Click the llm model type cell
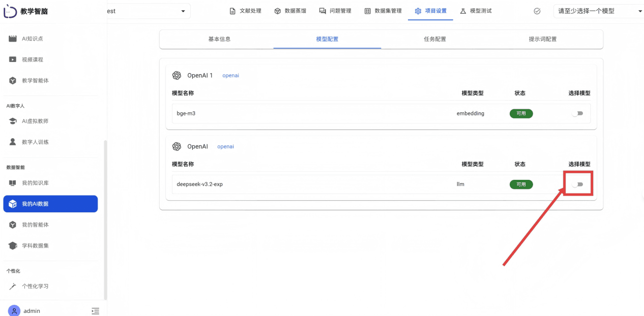Viewport: 644px width, 316px height. pyautogui.click(x=460, y=184)
